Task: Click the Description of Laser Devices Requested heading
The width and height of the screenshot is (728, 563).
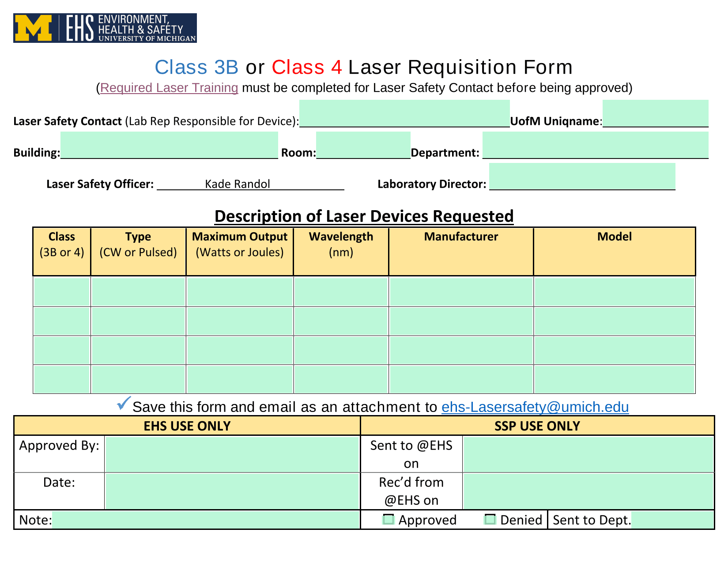Action: (364, 216)
